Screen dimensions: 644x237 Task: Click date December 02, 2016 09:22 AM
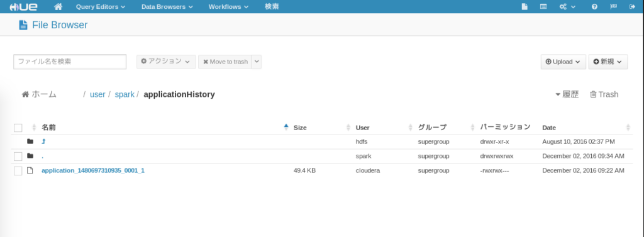pyautogui.click(x=583, y=170)
